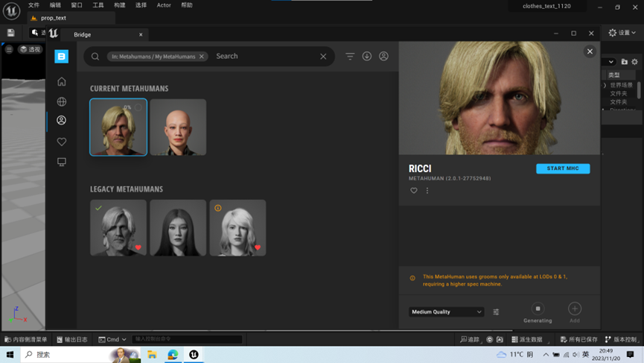Click the 所有已保存 save status

coord(579,340)
